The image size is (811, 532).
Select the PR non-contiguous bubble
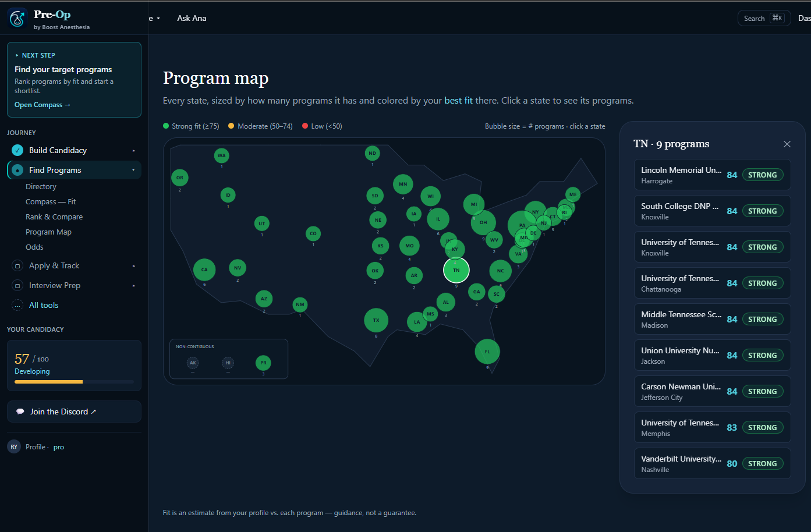(x=263, y=363)
